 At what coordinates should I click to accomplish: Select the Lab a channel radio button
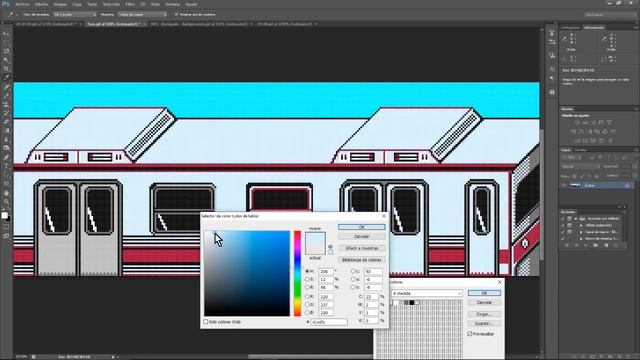353,279
